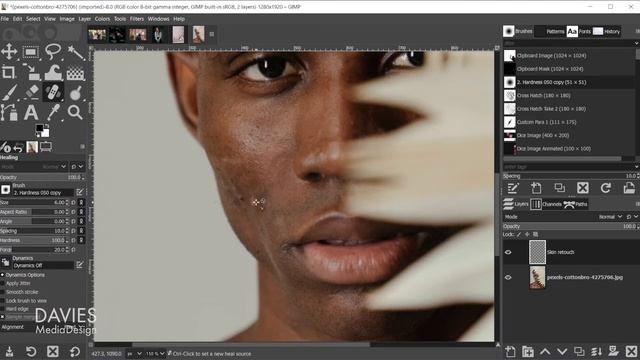Hide the pexels-cottonbro-4275706.jpg layer
This screenshot has height=360, width=640.
point(508,278)
